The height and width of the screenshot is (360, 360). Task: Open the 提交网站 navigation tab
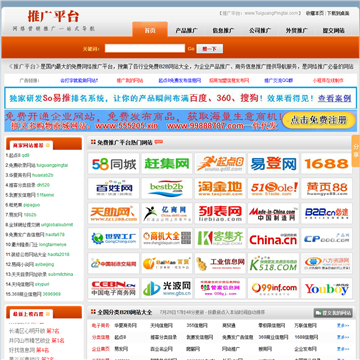333,31
